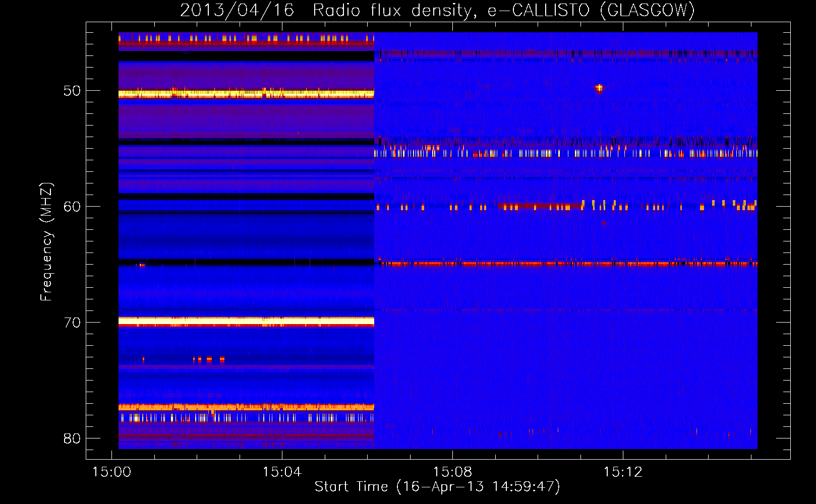Screen dimensions: 816x504
Task: Click the isolated bright burst spot near 50 MHz
Action: pos(599,88)
